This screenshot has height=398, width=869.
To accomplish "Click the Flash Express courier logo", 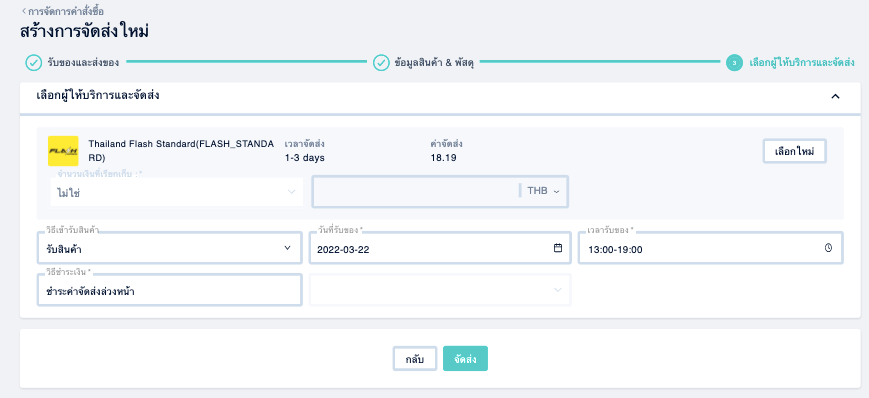I will pos(63,151).
